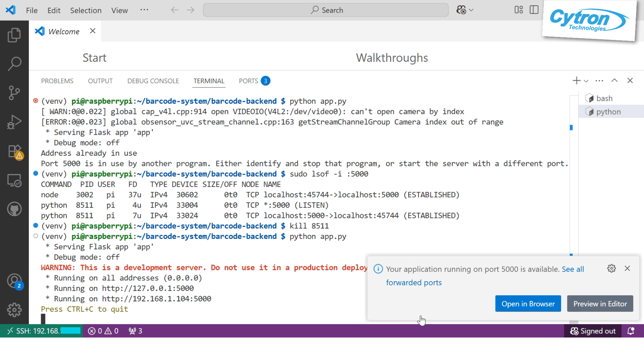Viewport: 644px width, 362px height.
Task: Open the Remote Explorer view
Action: click(x=14, y=180)
